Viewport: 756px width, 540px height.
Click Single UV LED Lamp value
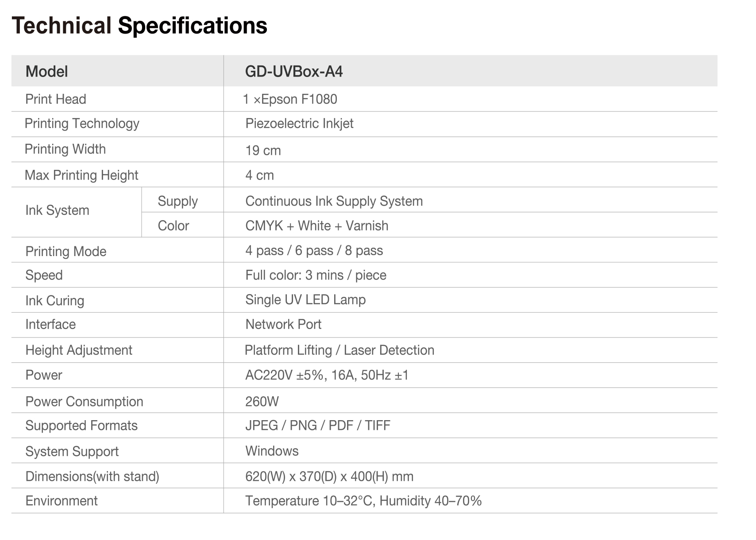point(305,300)
